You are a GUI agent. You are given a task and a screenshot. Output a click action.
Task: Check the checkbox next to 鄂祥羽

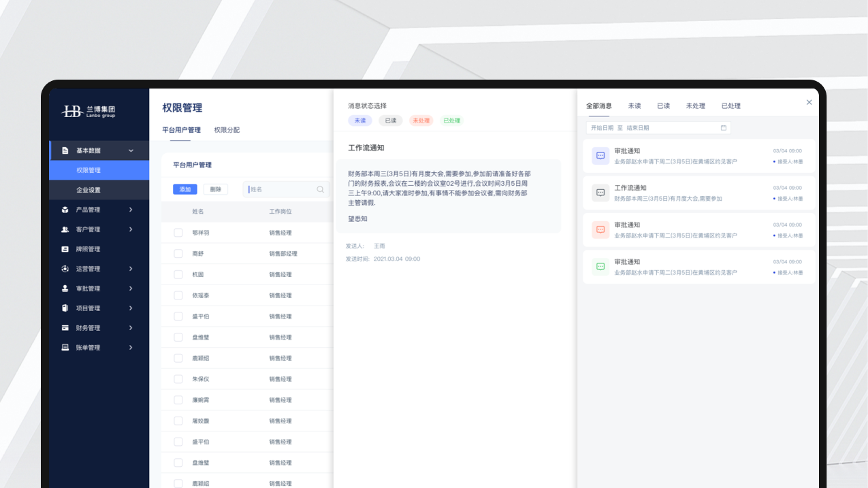[x=178, y=231]
